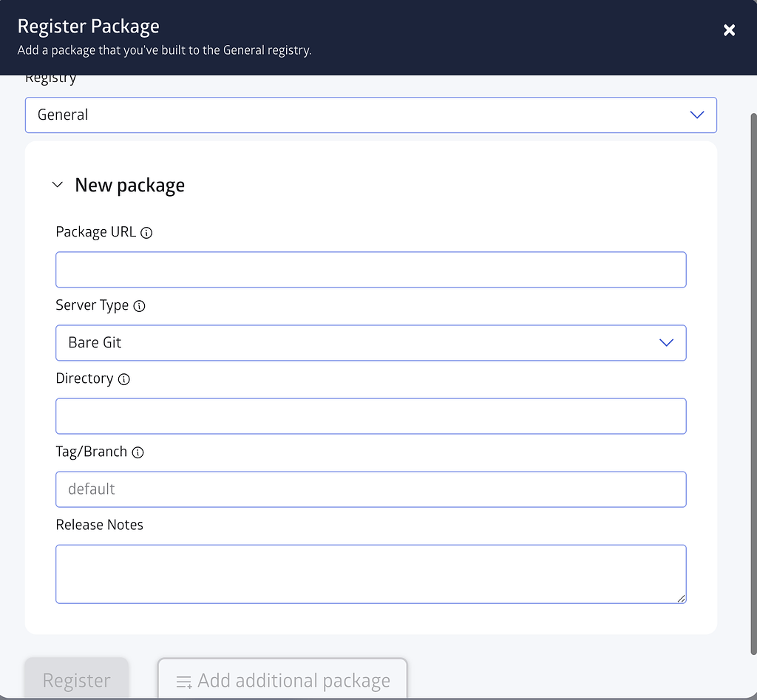Click the Package URL info icon
Image resolution: width=757 pixels, height=700 pixels.
click(146, 233)
